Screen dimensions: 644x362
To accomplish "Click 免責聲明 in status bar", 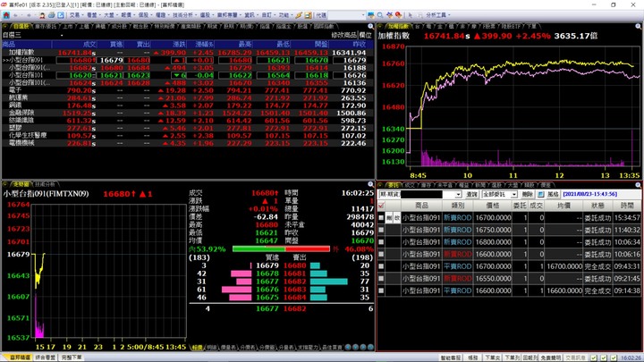I will [550, 358].
